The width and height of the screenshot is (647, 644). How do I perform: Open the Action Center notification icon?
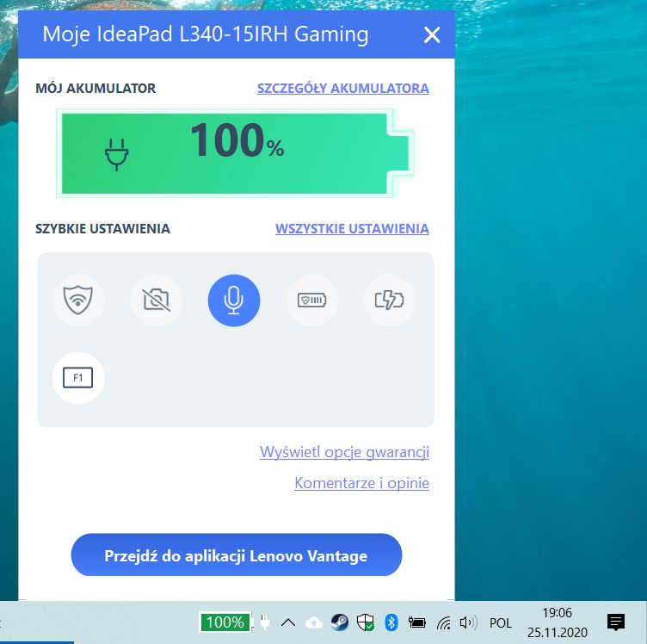point(616,622)
